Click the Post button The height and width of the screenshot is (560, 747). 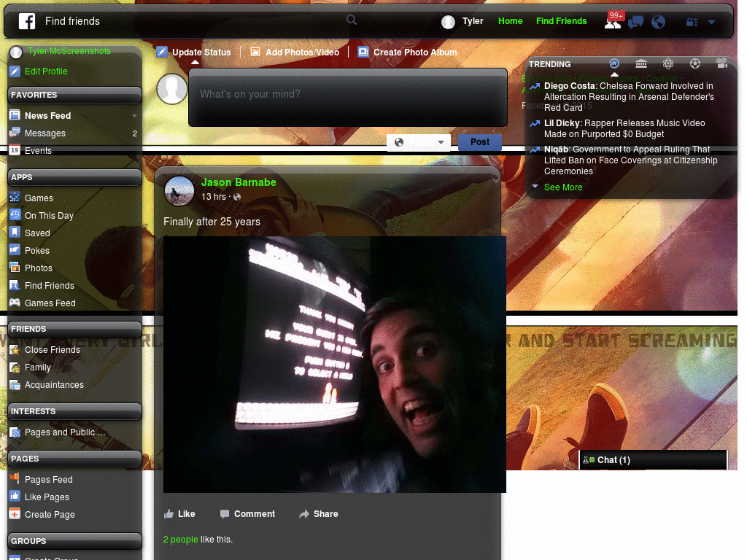point(480,142)
